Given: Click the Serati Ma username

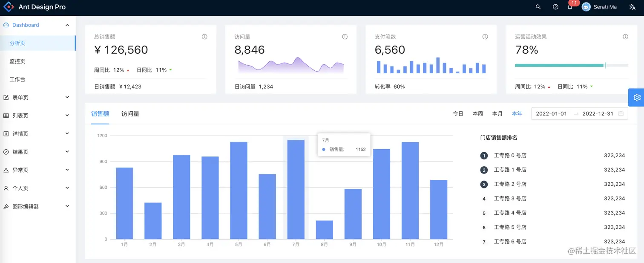Looking at the screenshot, I should coord(605,7).
